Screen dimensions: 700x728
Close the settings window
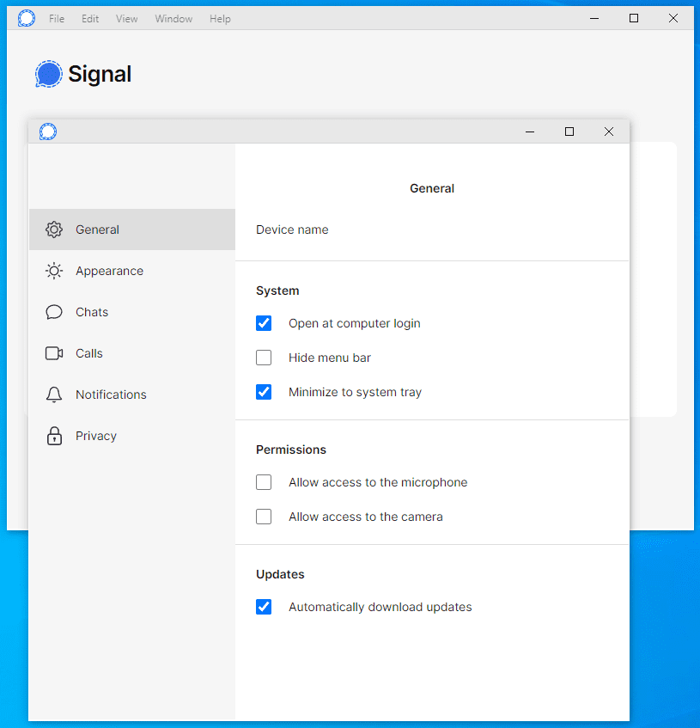click(609, 132)
